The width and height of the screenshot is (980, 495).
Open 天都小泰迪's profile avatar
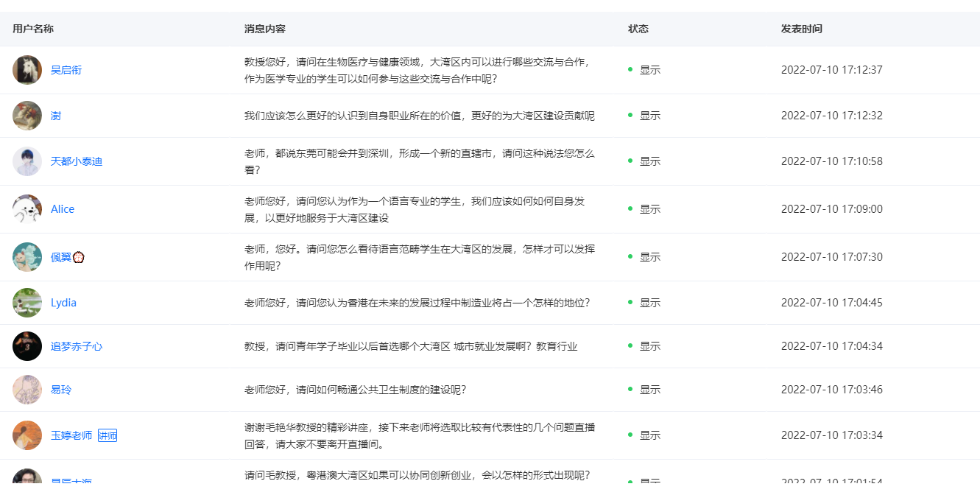pos(27,161)
